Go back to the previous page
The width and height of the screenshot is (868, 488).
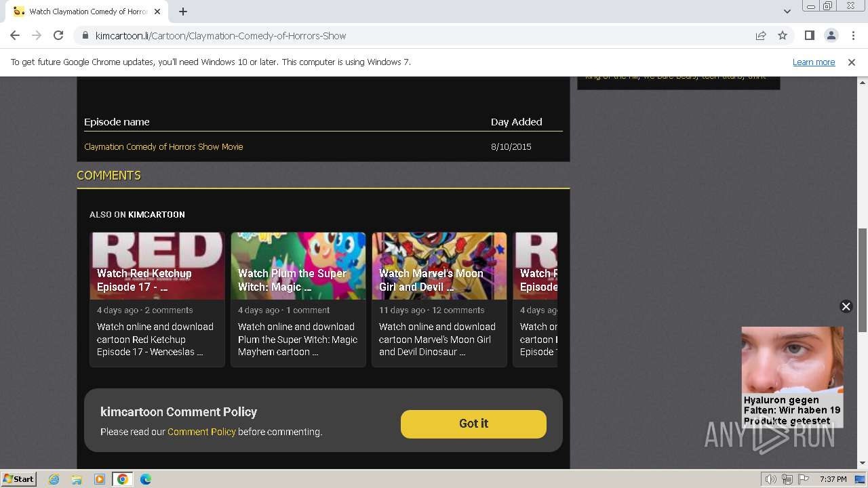click(x=15, y=35)
